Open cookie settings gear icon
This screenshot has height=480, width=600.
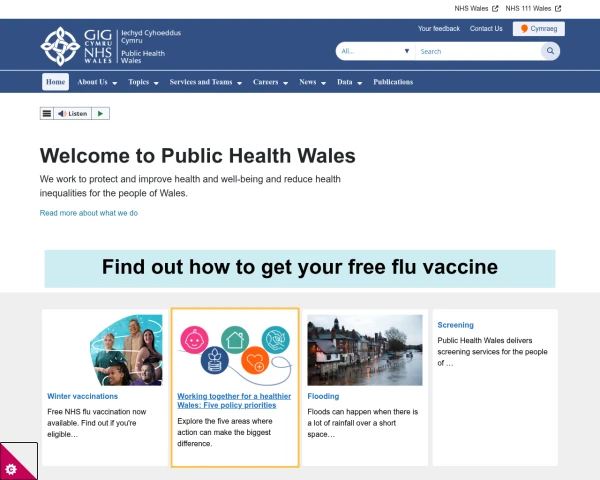pos(11,469)
